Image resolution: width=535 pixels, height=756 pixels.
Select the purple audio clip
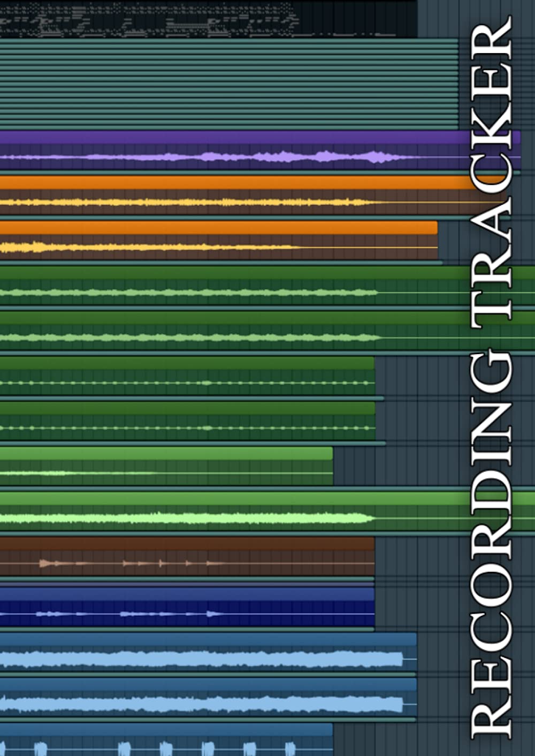pyautogui.click(x=260, y=150)
